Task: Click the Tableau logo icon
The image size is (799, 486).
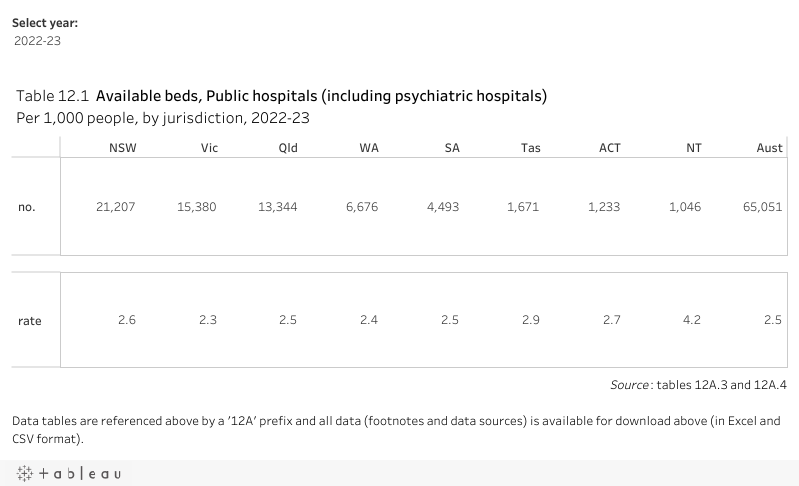Action: click(69, 474)
